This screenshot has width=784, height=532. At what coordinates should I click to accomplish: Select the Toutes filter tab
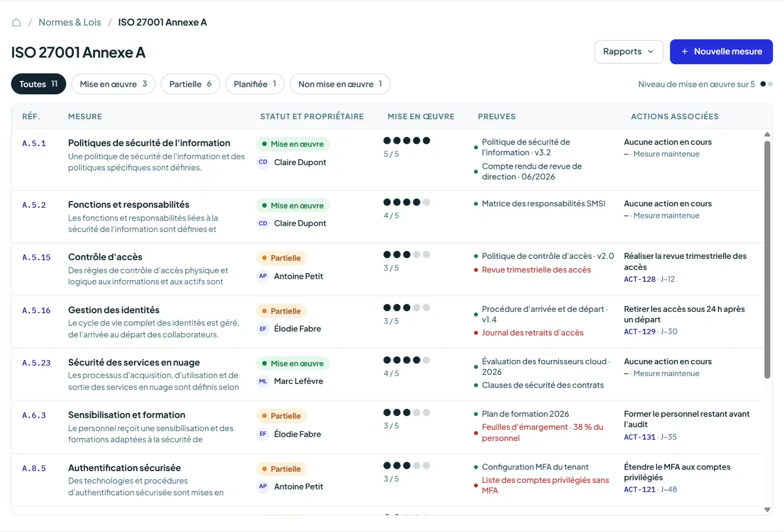38,84
